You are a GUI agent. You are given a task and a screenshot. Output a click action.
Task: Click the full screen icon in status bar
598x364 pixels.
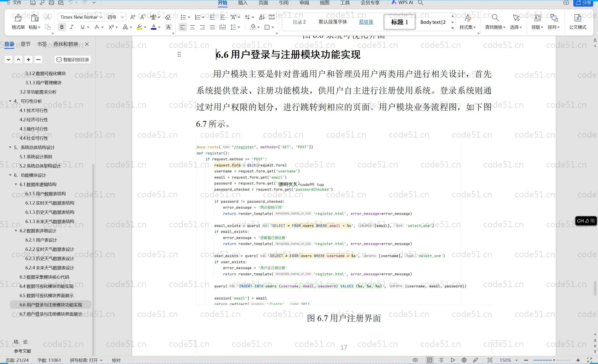(x=589, y=360)
